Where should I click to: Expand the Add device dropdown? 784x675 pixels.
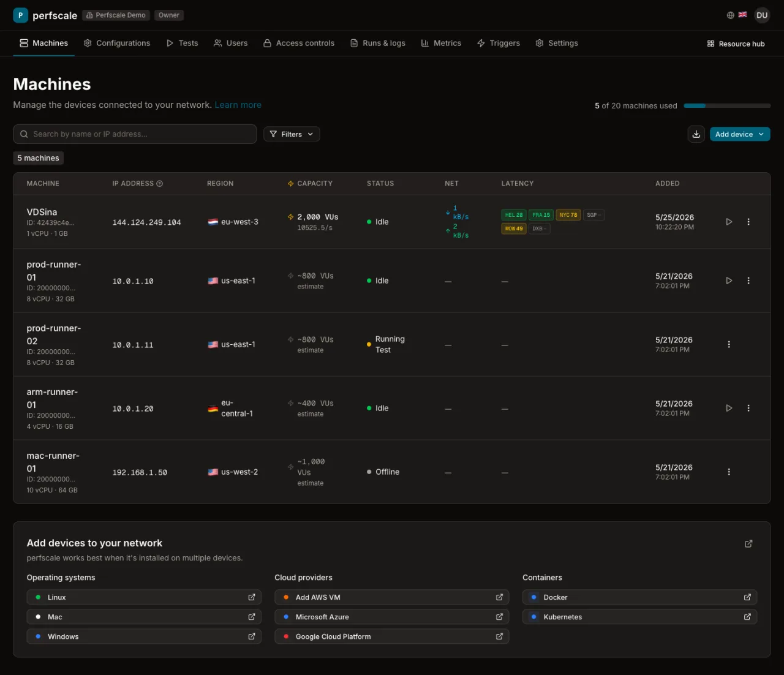[740, 134]
